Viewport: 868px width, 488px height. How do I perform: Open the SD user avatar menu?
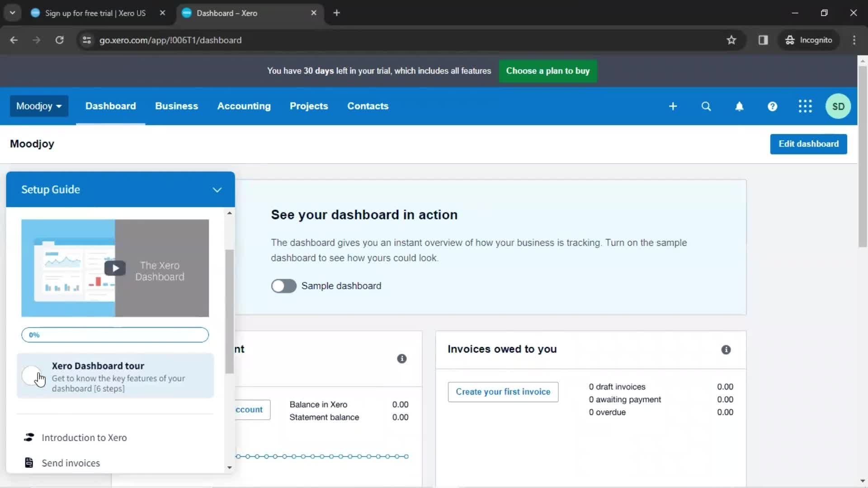click(x=838, y=106)
